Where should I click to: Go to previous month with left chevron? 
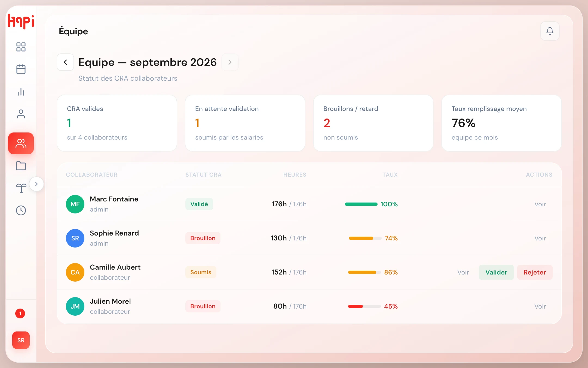point(65,62)
